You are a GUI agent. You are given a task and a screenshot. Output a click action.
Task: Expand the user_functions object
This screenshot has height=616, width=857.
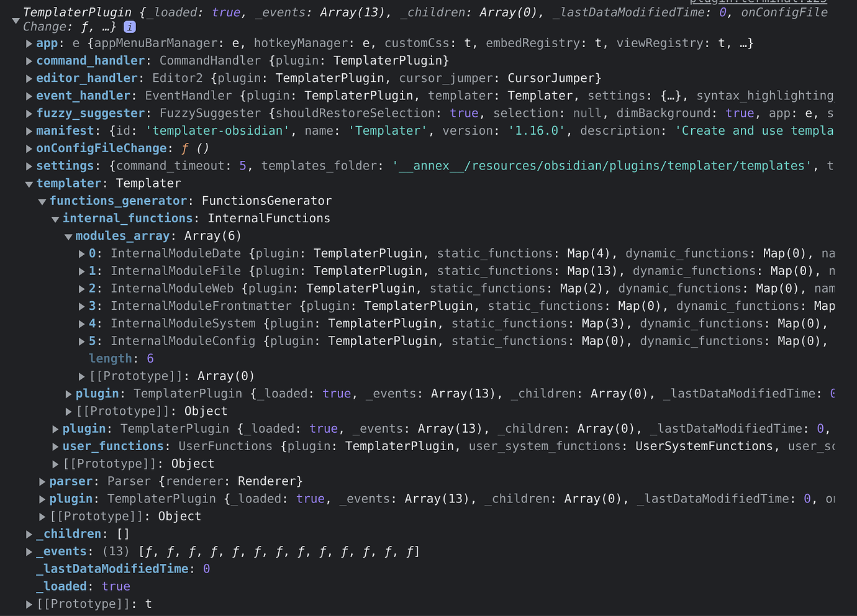(55, 446)
